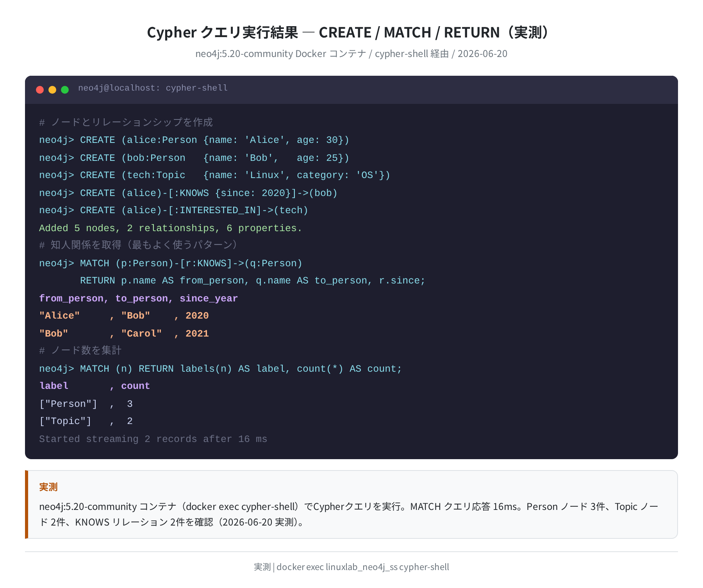The height and width of the screenshot is (588, 703).
Task: Click the result row "Bob", "Carol", 2021
Action: point(124,334)
